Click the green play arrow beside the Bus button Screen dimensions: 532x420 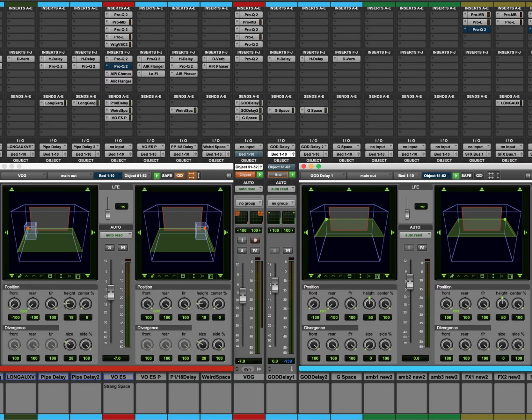[x=292, y=175]
